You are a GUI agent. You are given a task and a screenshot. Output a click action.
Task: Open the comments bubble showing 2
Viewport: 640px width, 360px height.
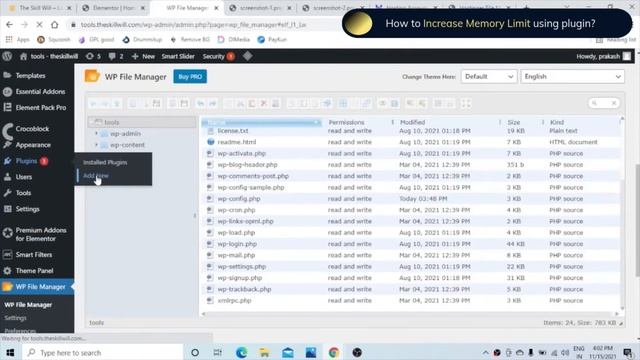pos(116,56)
